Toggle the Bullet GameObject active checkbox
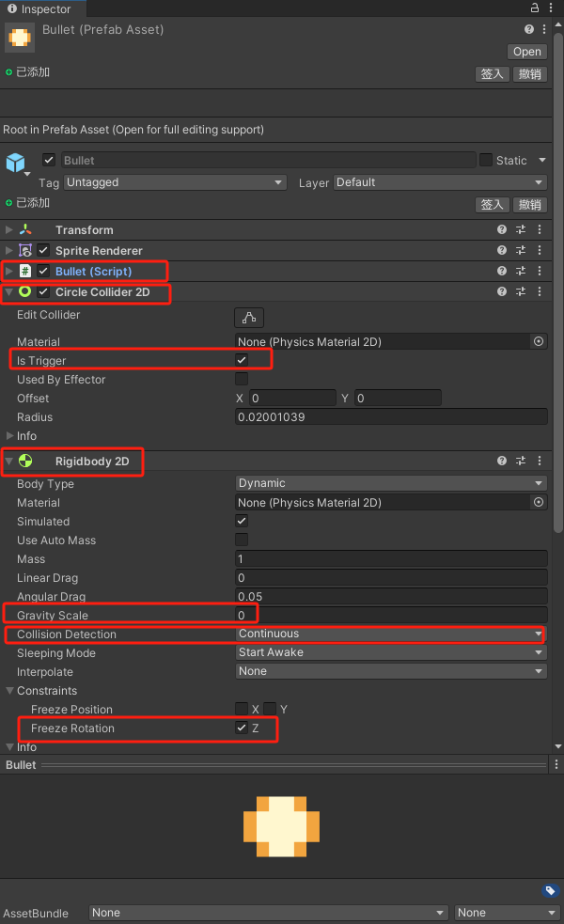This screenshot has width=564, height=924. coord(49,161)
